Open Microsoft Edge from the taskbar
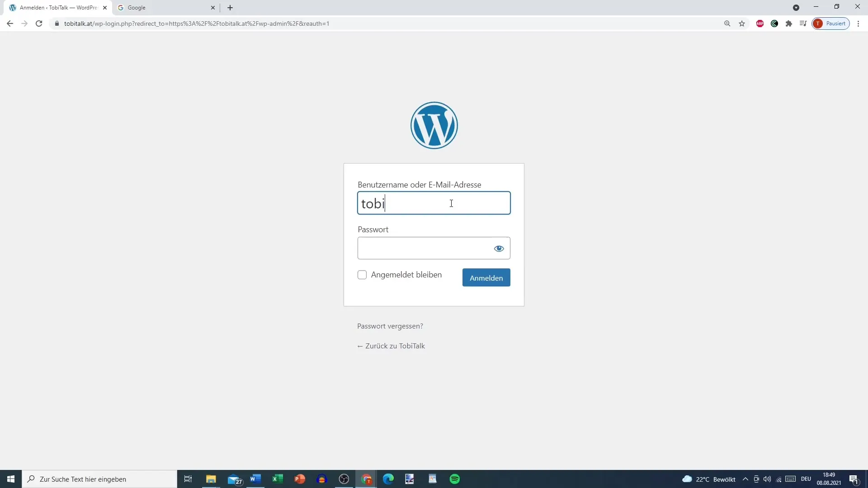Viewport: 868px width, 488px height. tap(388, 479)
